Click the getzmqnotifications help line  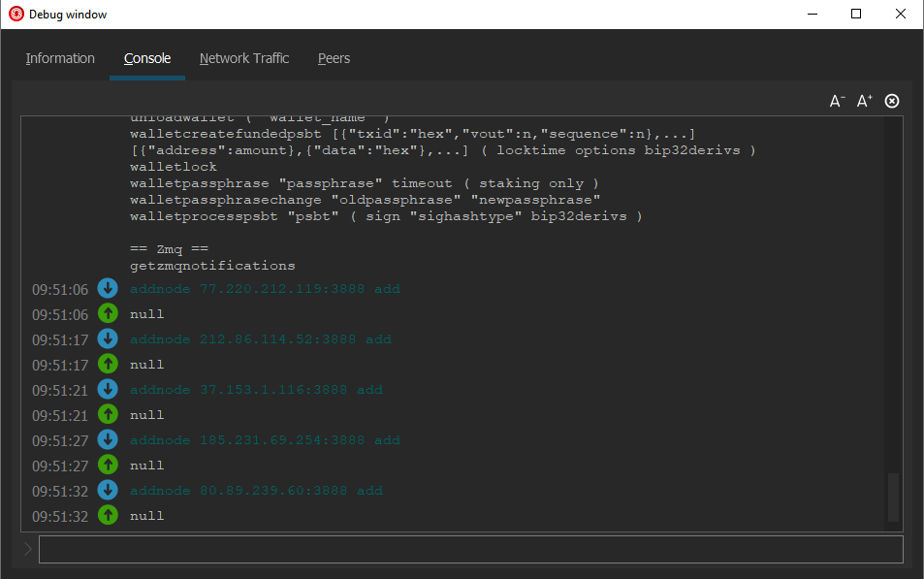(x=212, y=266)
